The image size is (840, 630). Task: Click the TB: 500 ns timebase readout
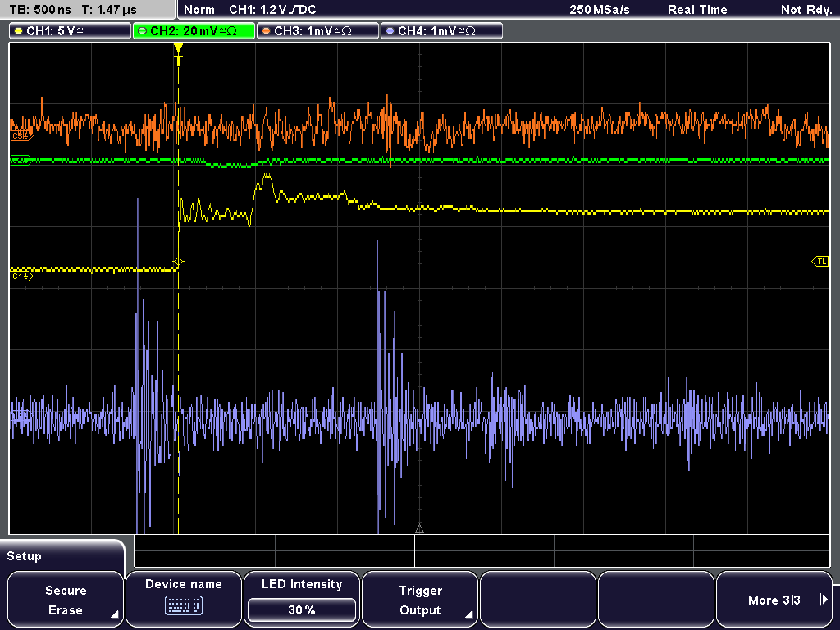40,10
